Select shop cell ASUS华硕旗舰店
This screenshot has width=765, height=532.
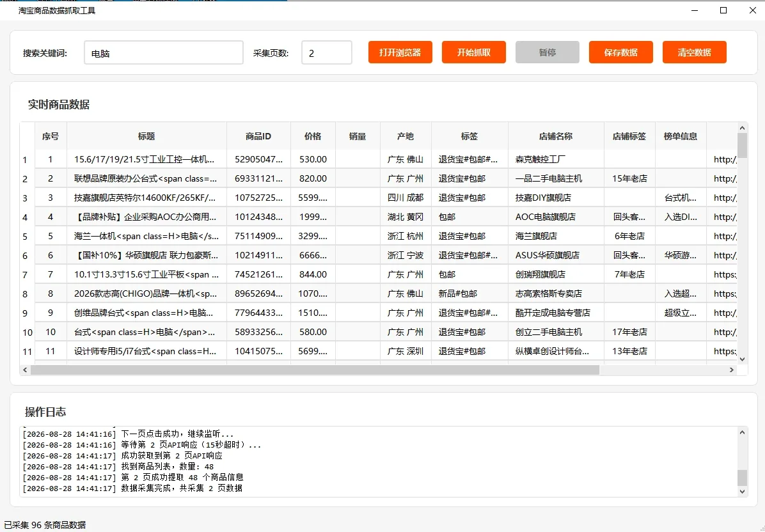[x=556, y=255]
